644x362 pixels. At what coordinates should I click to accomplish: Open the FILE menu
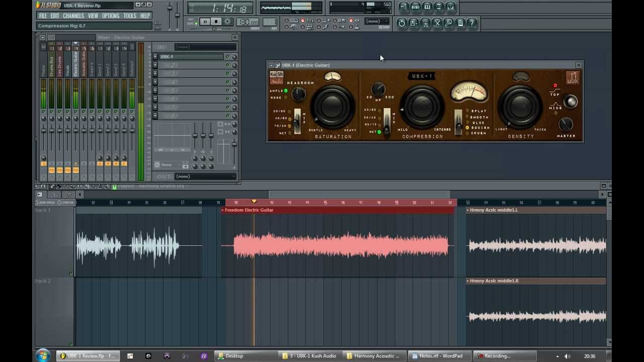(x=43, y=16)
